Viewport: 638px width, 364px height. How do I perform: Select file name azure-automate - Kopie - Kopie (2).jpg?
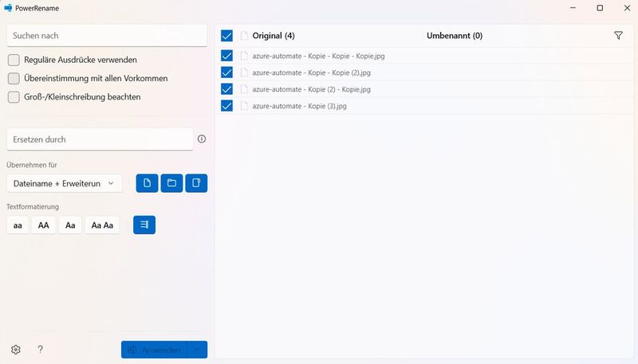[311, 72]
